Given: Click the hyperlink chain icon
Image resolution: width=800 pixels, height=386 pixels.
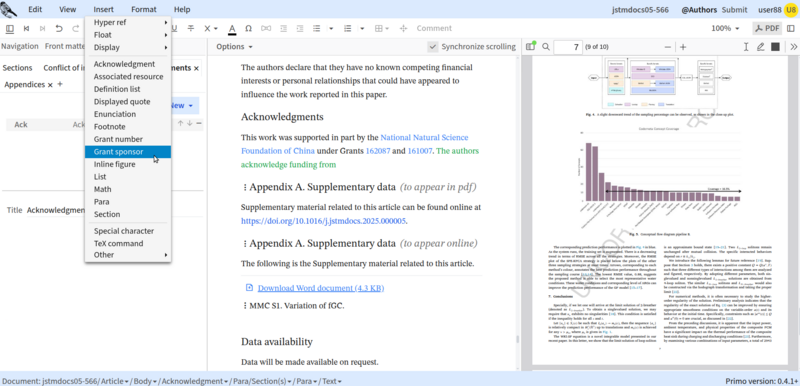Looking at the screenshot, I should [x=266, y=29].
